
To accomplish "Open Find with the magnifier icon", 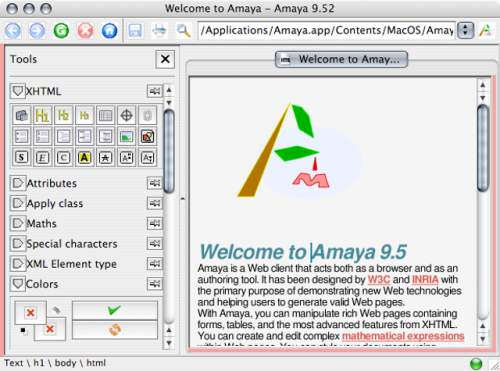I will click(184, 31).
